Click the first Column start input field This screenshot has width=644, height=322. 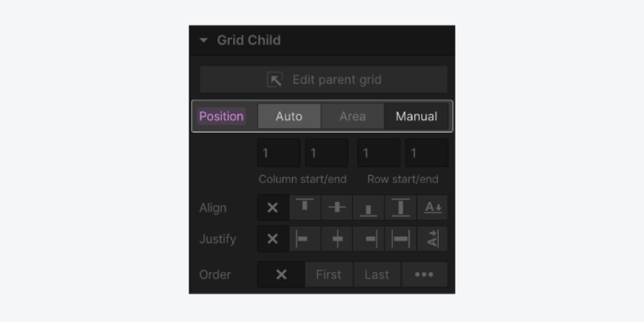pos(279,153)
